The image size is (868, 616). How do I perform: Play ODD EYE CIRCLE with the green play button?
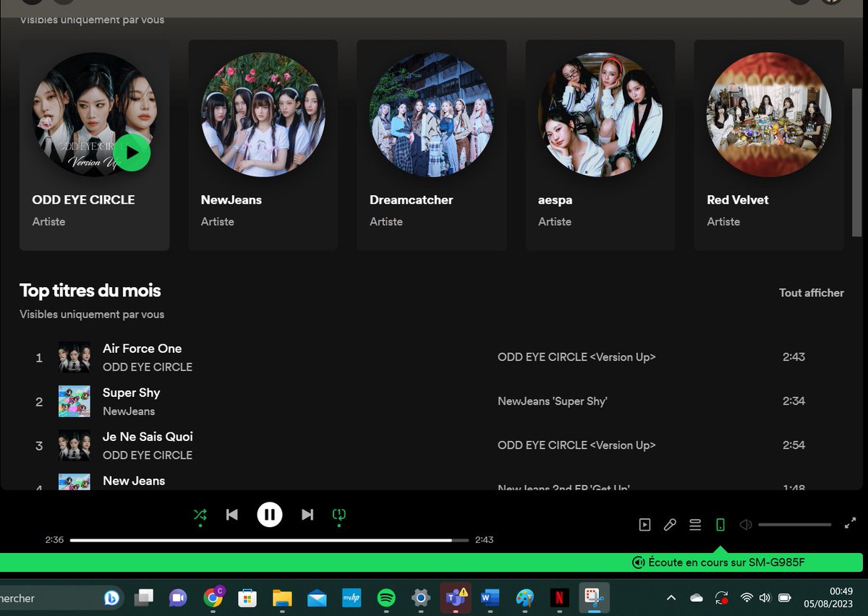pos(132,153)
